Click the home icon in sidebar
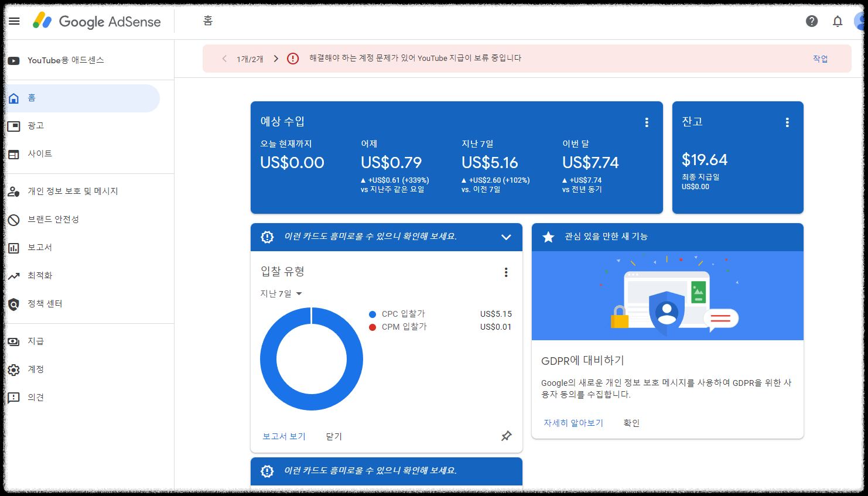This screenshot has width=868, height=496. point(13,98)
